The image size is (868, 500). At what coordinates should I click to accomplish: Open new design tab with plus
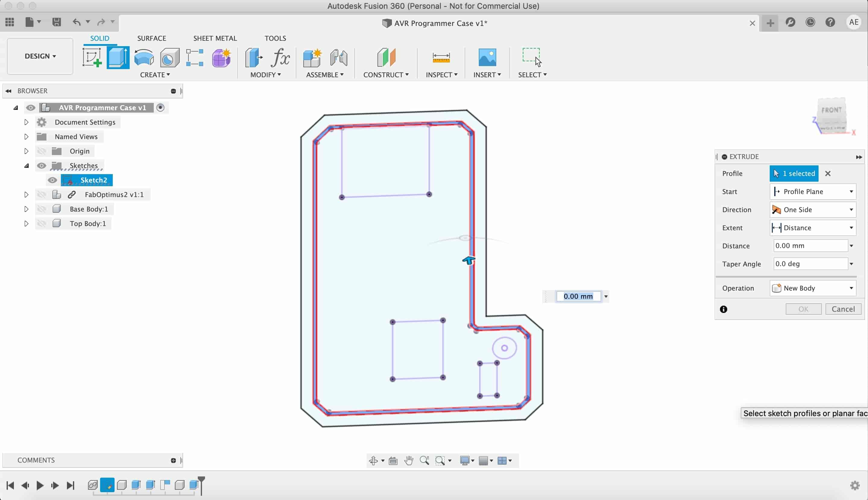(770, 23)
